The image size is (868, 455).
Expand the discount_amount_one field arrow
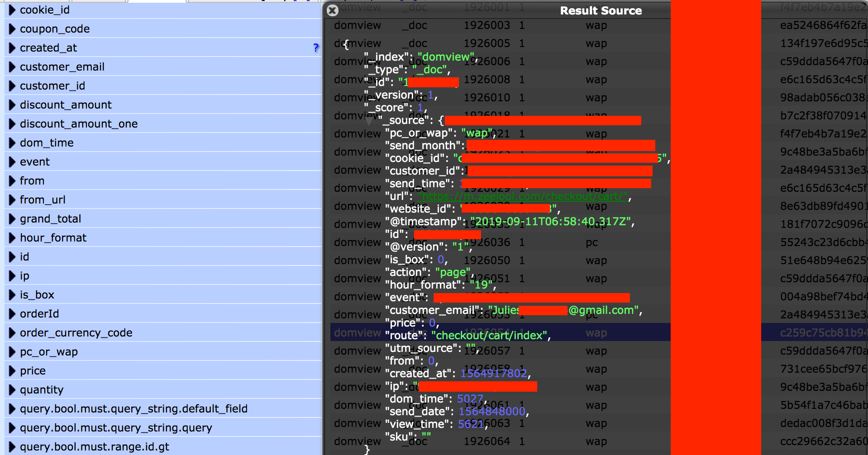[x=12, y=124]
